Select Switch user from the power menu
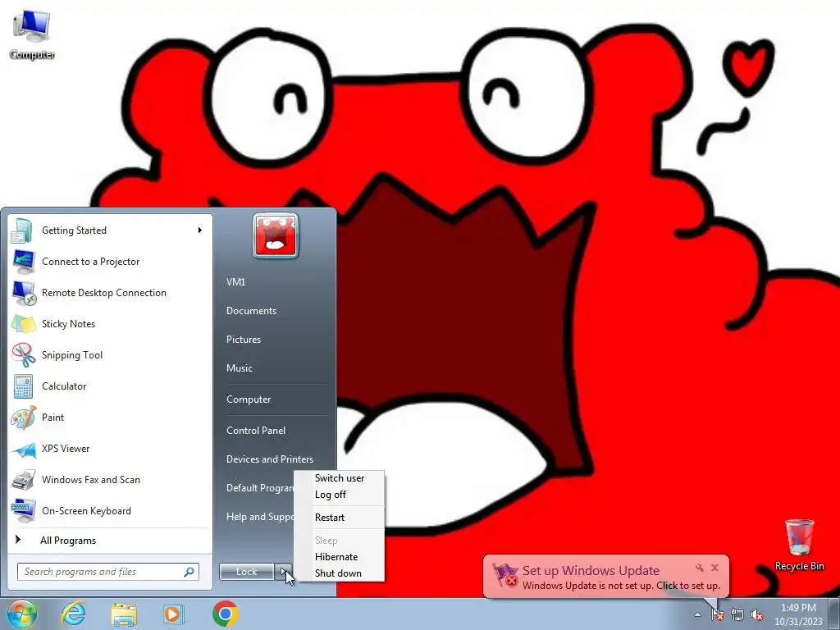This screenshot has height=630, width=840. click(340, 478)
